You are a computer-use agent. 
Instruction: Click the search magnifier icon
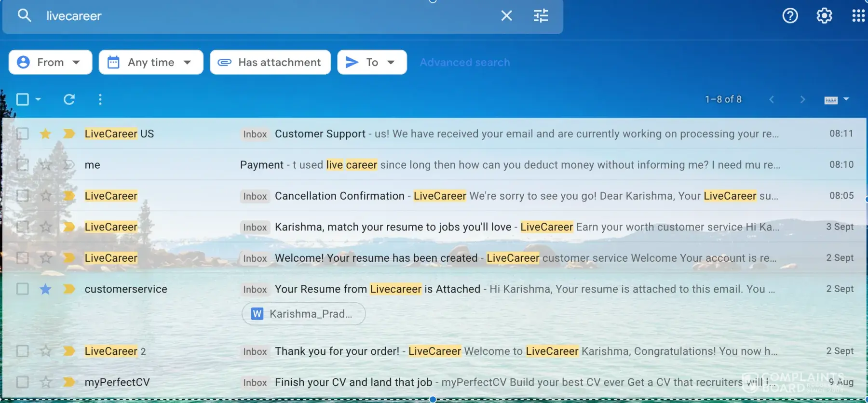pyautogui.click(x=24, y=16)
